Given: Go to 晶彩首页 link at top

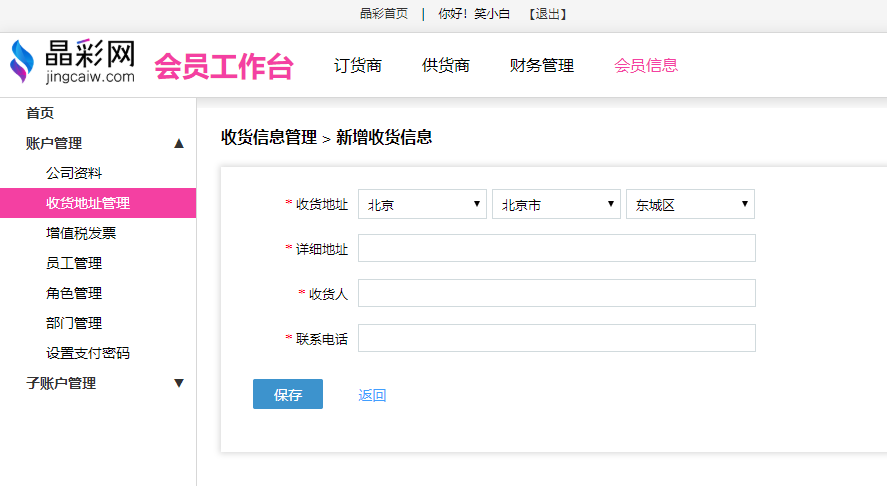Looking at the screenshot, I should click(x=384, y=14).
